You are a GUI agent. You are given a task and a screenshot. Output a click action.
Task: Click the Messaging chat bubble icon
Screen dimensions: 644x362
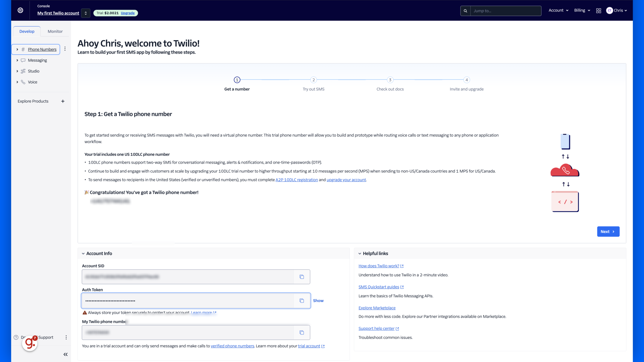click(23, 60)
